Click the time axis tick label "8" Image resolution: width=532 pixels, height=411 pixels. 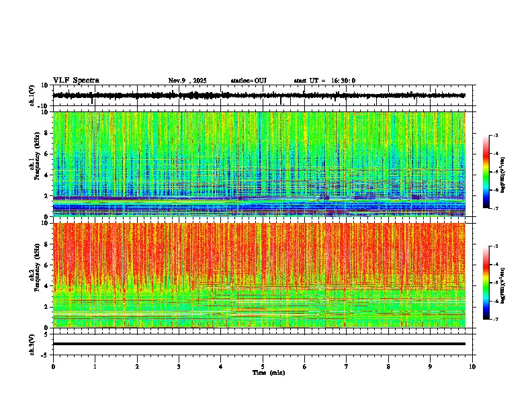tap(388, 367)
